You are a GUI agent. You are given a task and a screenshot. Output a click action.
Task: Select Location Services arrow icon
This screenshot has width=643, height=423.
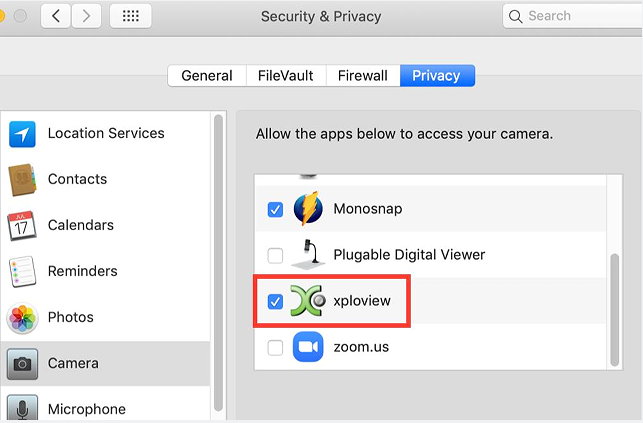[x=22, y=134]
